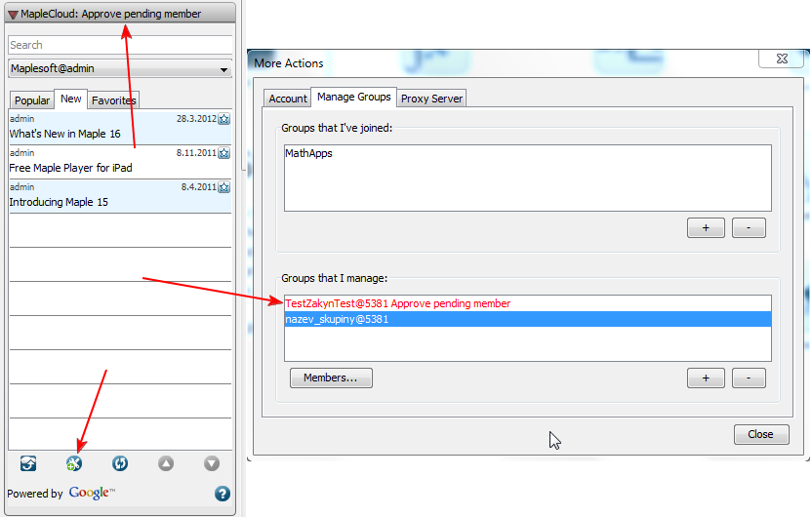The image size is (812, 517).
Task: Click the Close button in More Actions
Action: [761, 434]
